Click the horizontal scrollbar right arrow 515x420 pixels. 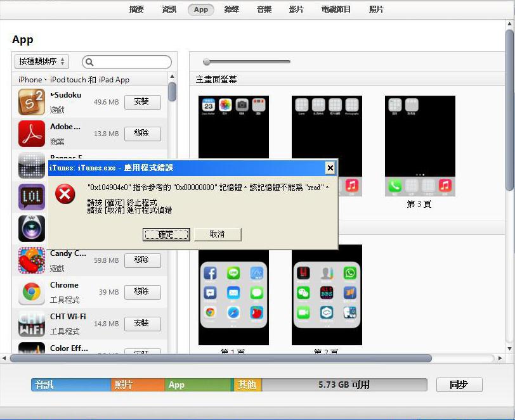[x=500, y=358]
